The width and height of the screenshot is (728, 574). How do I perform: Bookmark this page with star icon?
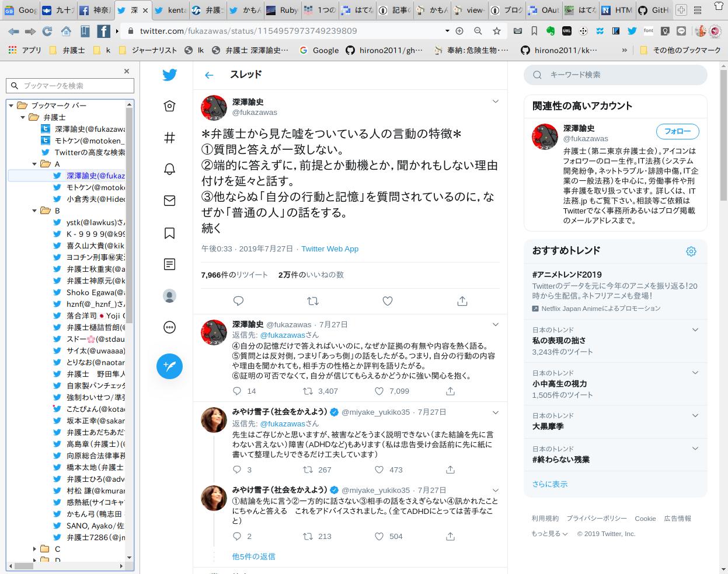tap(496, 31)
